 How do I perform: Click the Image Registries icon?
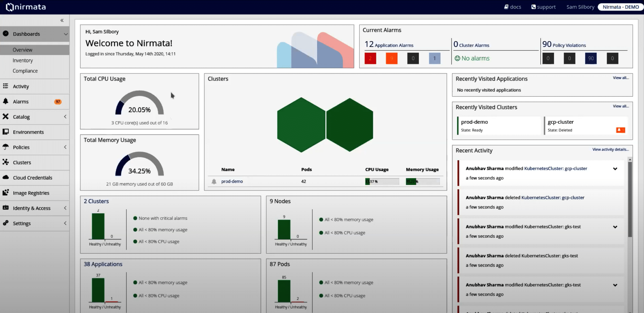[6, 193]
